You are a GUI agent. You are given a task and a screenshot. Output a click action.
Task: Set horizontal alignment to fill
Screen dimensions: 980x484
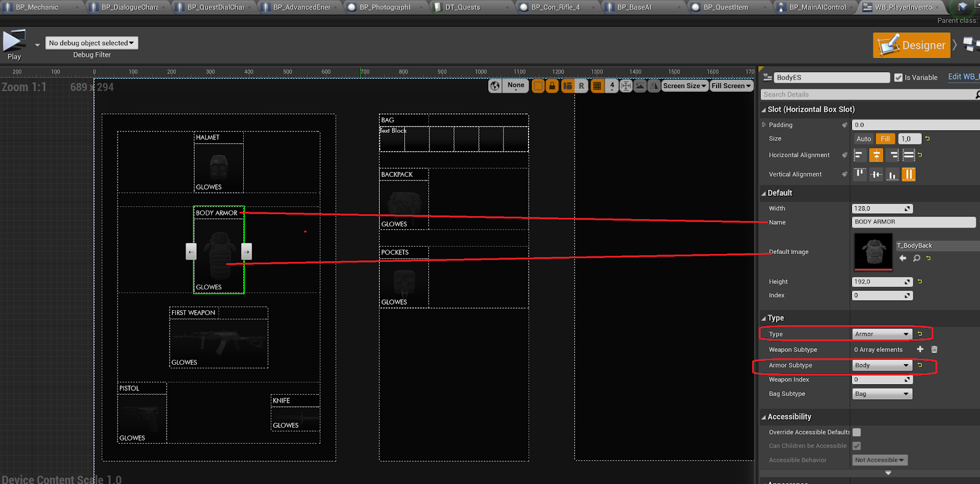(909, 155)
